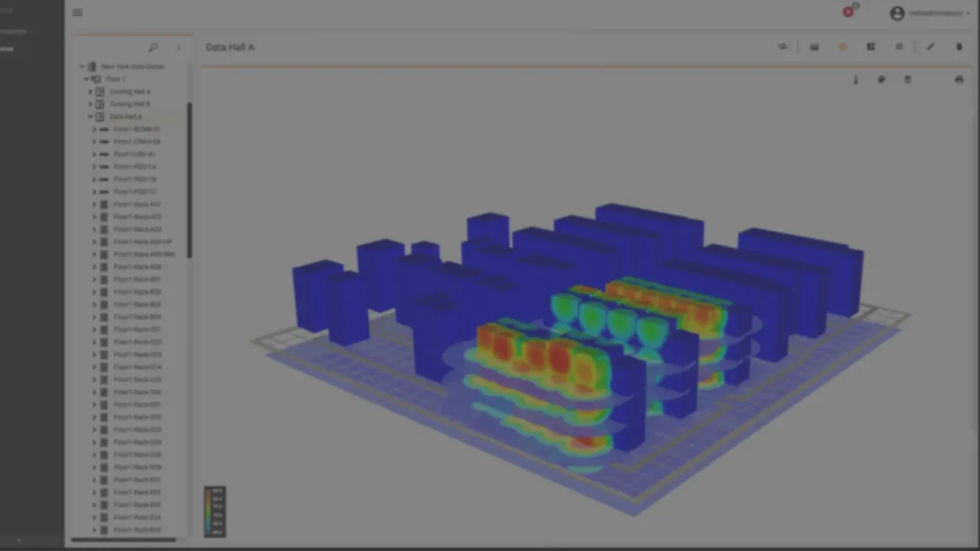980x551 pixels.
Task: Click the tree panel horizontal scrollbar
Action: (123, 540)
